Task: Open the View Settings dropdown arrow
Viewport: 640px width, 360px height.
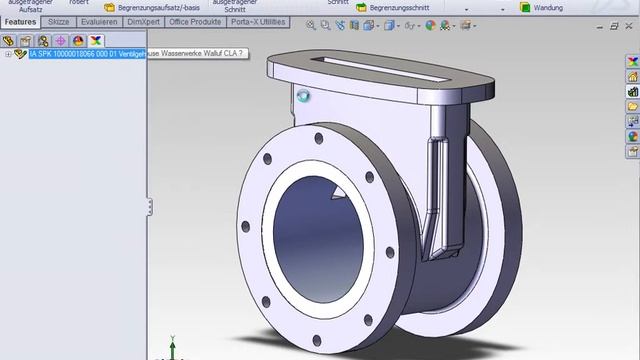Action: [x=474, y=27]
